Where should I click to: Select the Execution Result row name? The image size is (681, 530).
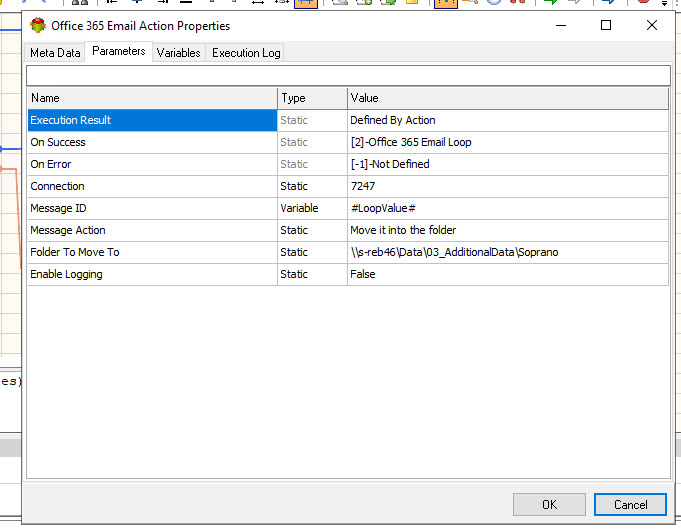click(152, 120)
